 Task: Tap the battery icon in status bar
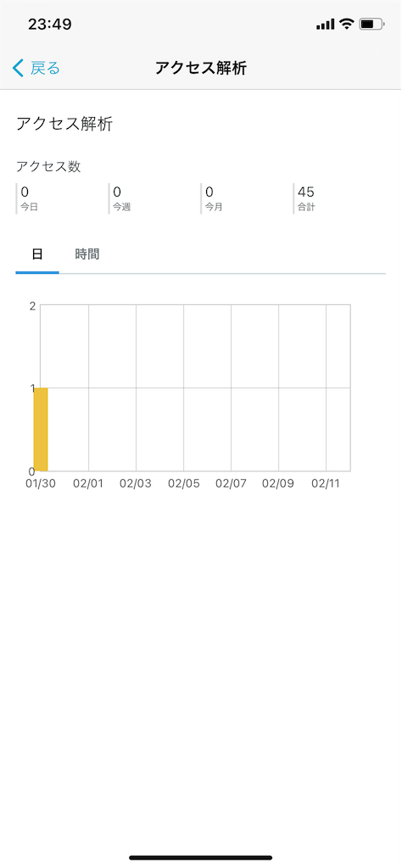pos(371,24)
